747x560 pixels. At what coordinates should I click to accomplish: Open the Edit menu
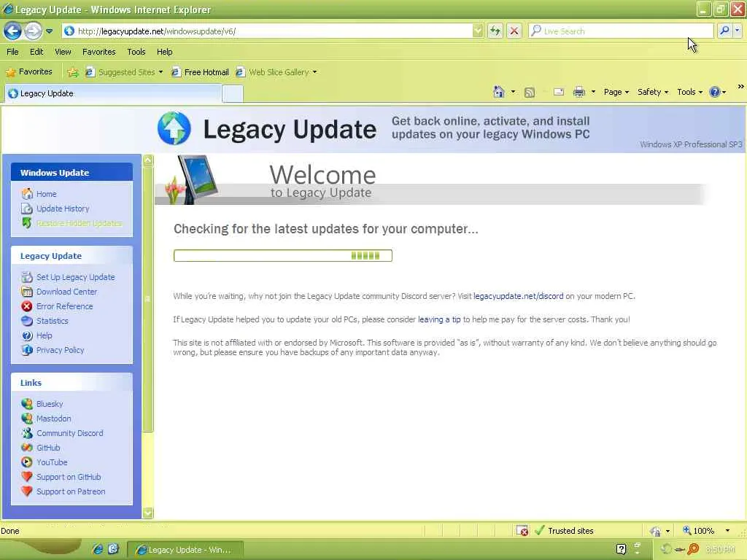36,52
